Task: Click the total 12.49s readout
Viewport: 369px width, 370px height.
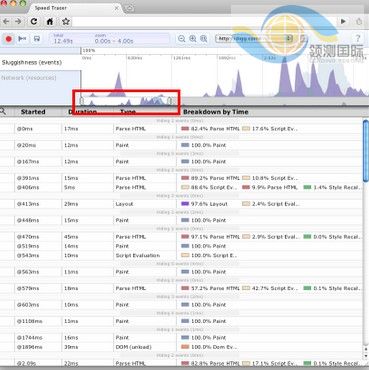Action: (63, 39)
